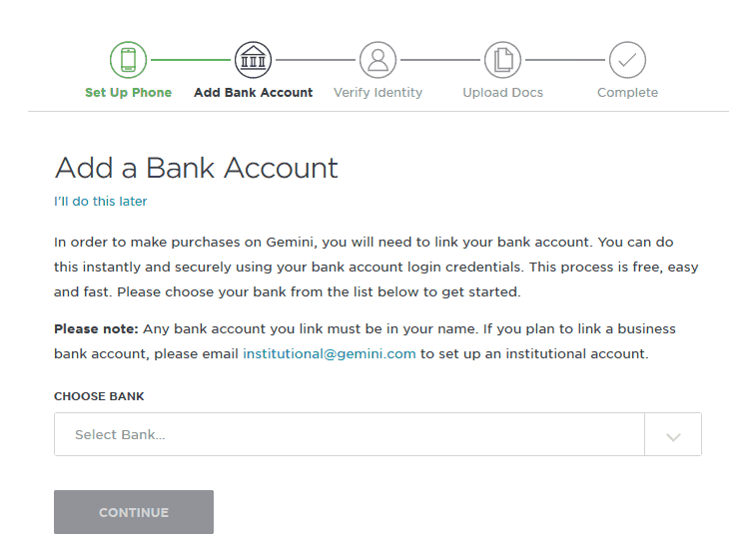This screenshot has height=549, width=756.
Task: Open the Upload Docs step label
Action: (502, 93)
